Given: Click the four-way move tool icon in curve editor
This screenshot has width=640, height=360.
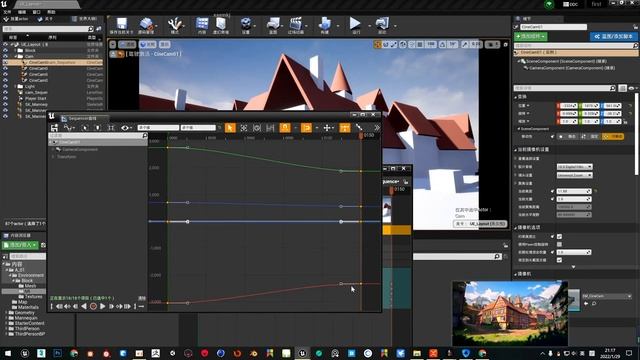Looking at the screenshot, I should pos(327,128).
